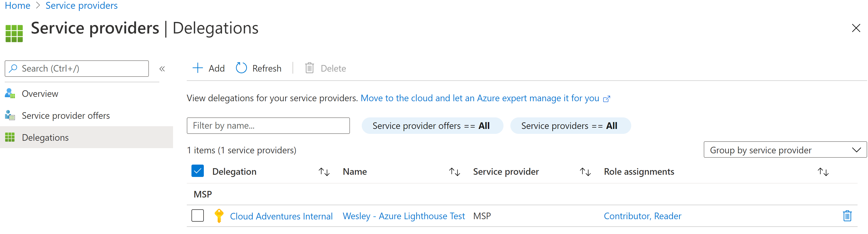The height and width of the screenshot is (234, 868).
Task: Refresh the delegations list
Action: (x=258, y=68)
